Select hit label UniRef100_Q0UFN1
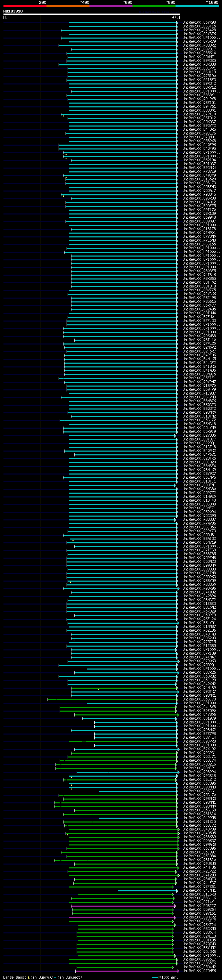This screenshot has height=980, width=222. tap(199, 485)
